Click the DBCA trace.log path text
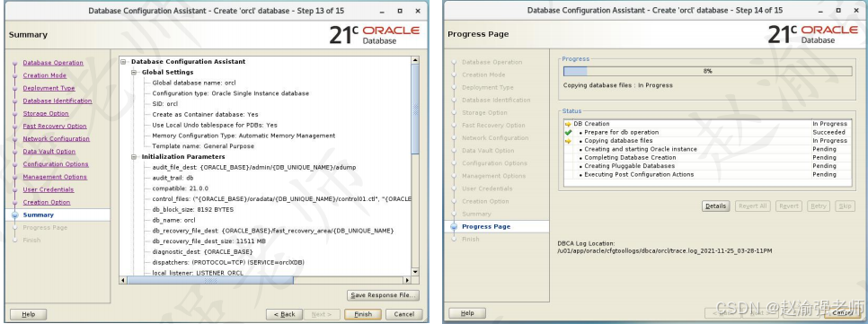Image resolution: width=868 pixels, height=324 pixels. (x=665, y=251)
